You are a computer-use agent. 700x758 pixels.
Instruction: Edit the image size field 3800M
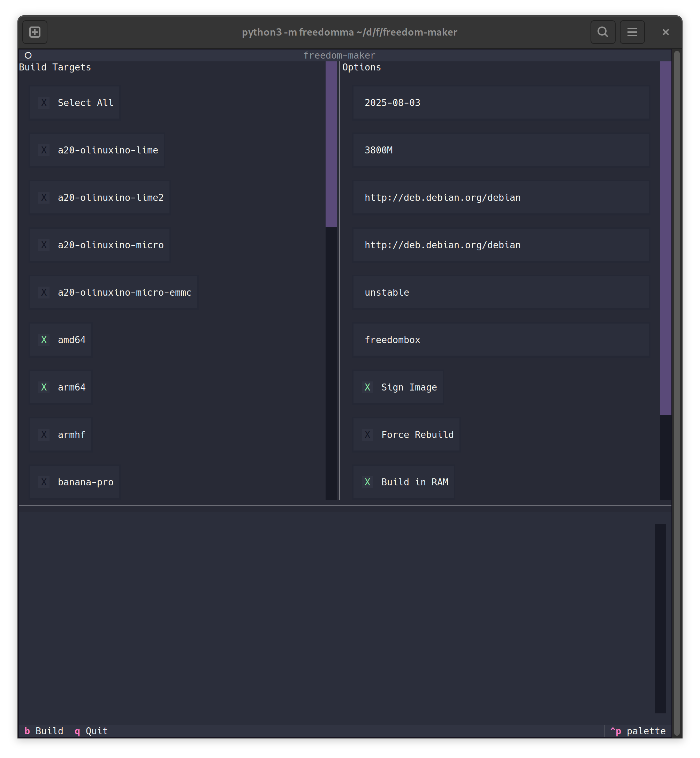(x=501, y=150)
